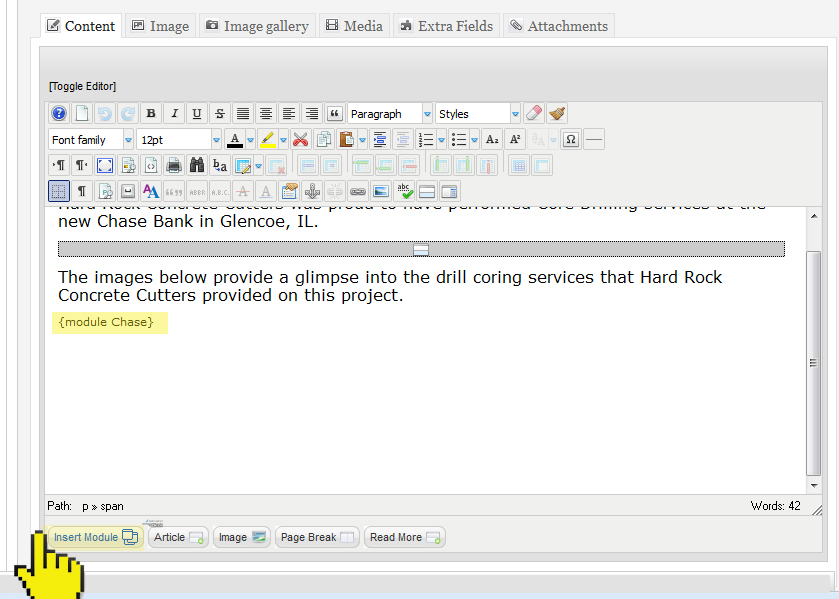Toggle visual guidelines grid icon
This screenshot has height=599, width=839.
59,191
